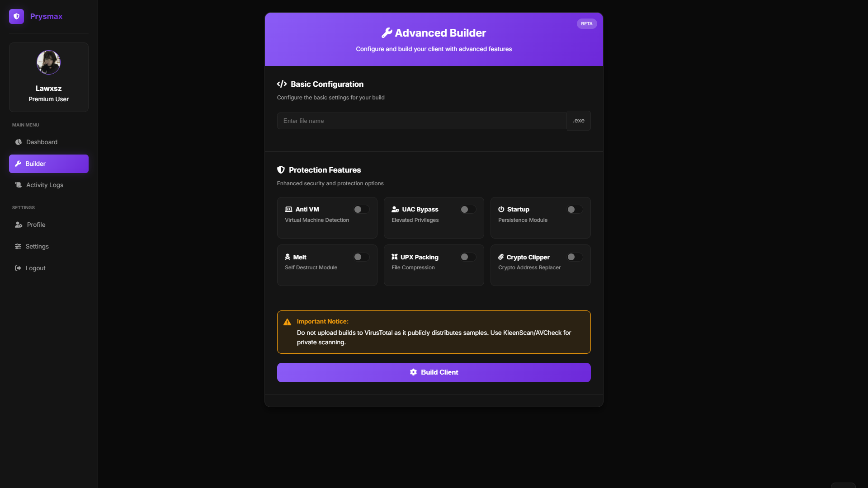This screenshot has width=868, height=488.
Task: Toggle the Crypto Clipper switch
Action: [575, 257]
